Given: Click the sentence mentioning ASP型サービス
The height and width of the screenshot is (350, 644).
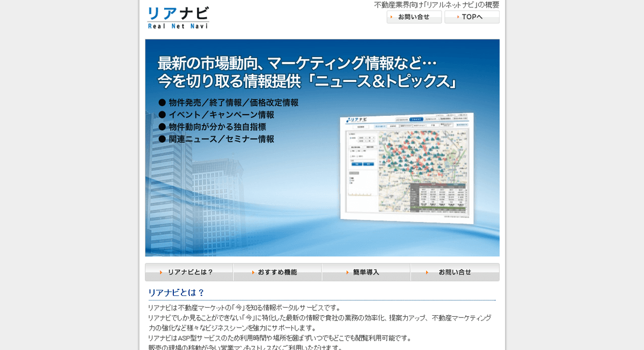Looking at the screenshot, I should coord(280,338).
